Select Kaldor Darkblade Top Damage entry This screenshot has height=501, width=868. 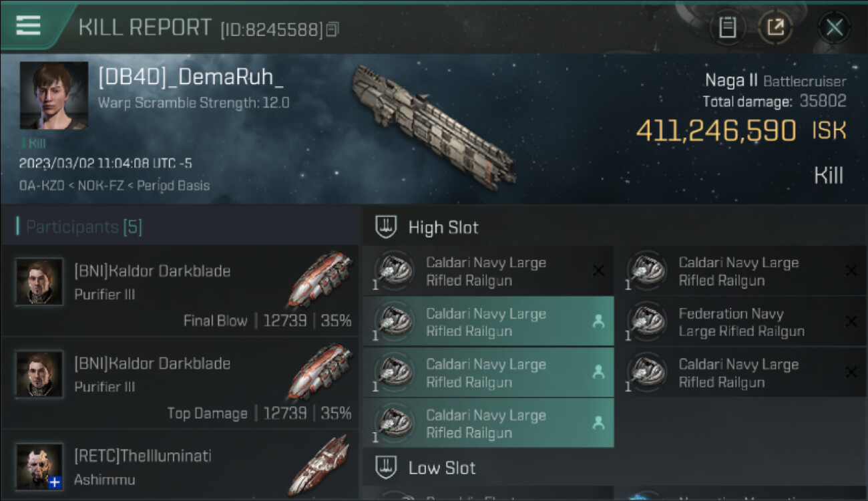pos(180,383)
